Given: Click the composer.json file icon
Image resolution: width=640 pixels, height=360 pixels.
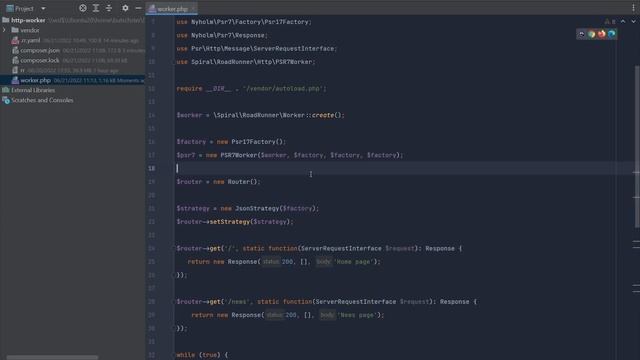Looking at the screenshot, I should pos(15,50).
